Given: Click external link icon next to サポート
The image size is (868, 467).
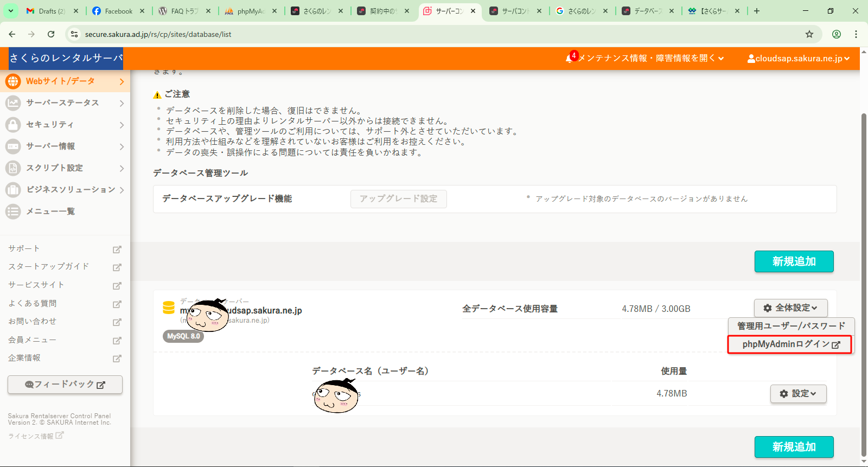Looking at the screenshot, I should 117,250.
